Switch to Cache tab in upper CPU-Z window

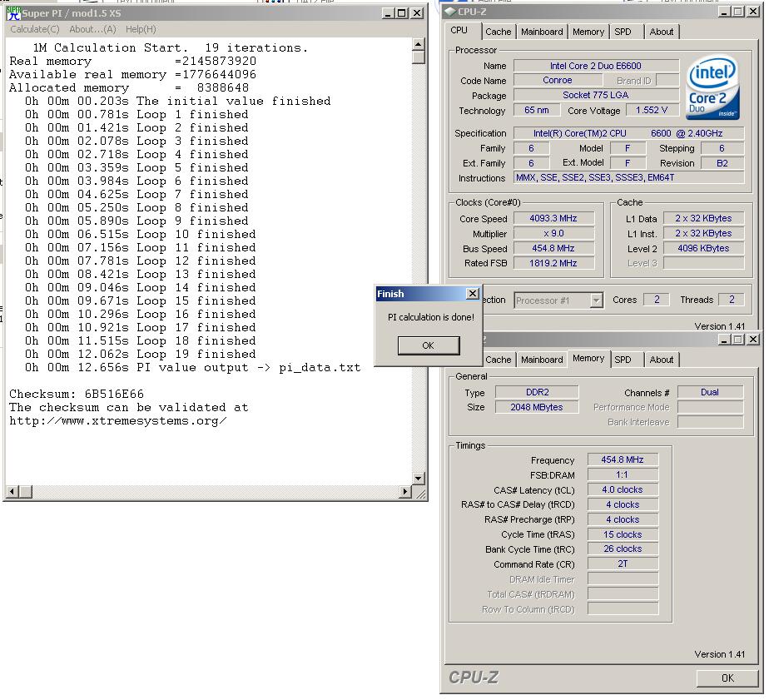pyautogui.click(x=499, y=32)
